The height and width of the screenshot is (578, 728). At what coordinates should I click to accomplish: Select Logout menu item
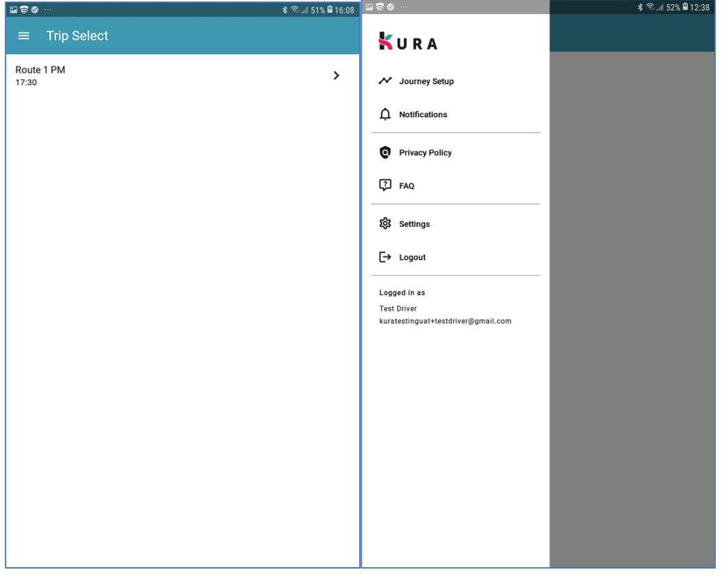(455, 258)
